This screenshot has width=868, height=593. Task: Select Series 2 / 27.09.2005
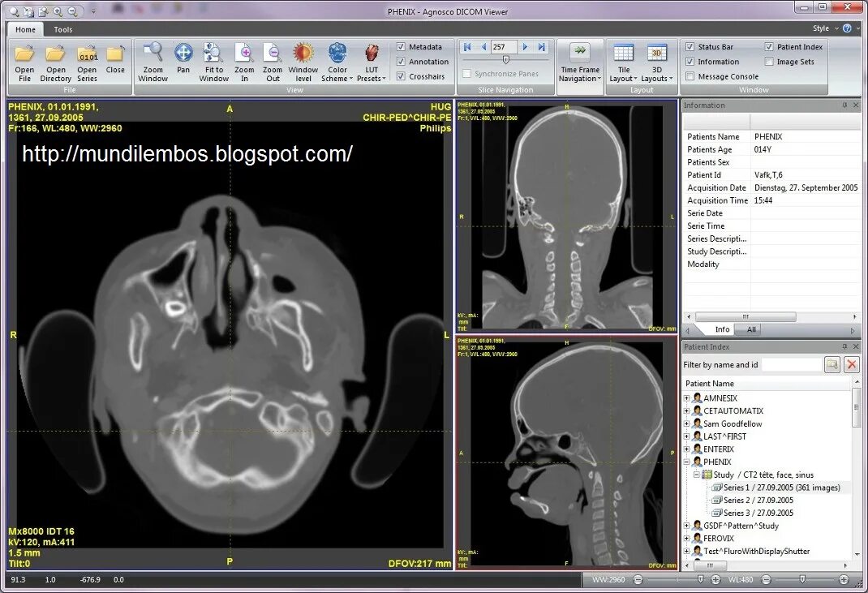pyautogui.click(x=758, y=500)
